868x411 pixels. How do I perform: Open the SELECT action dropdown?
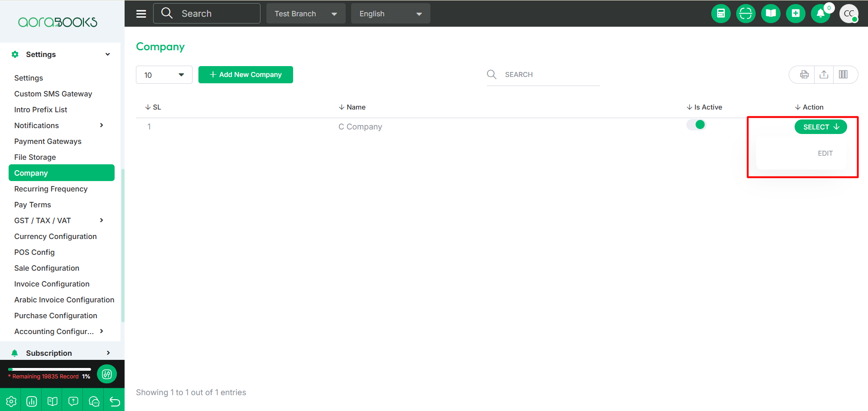coord(820,127)
